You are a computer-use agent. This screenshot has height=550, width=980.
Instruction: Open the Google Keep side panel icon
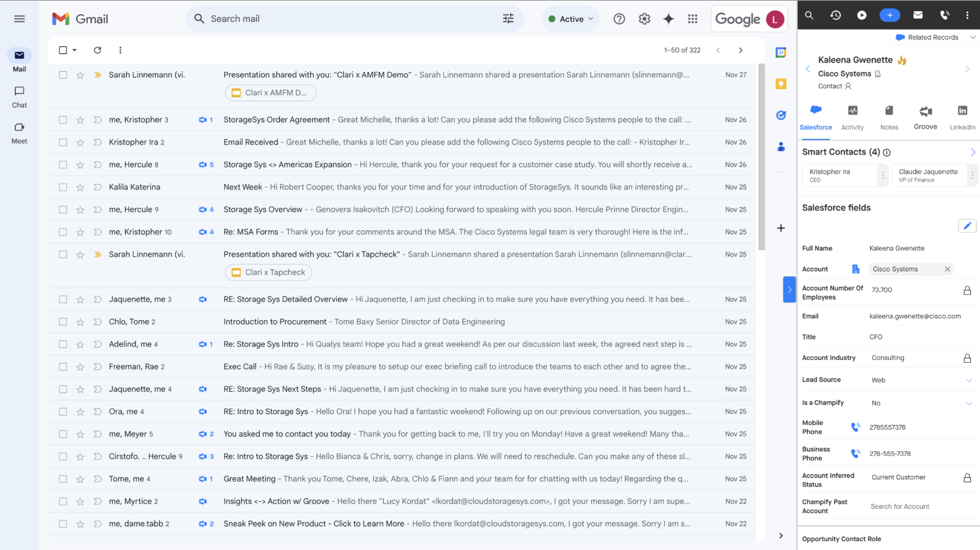781,84
